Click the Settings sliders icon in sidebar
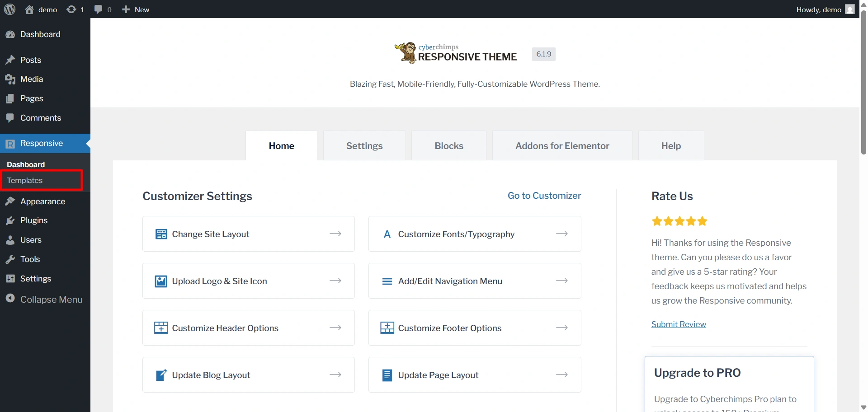This screenshot has width=868, height=412. point(10,279)
